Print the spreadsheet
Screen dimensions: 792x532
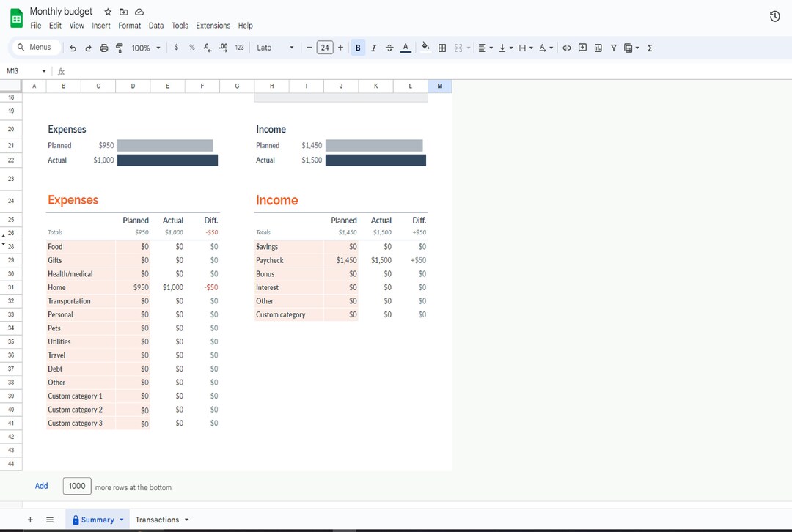[103, 48]
